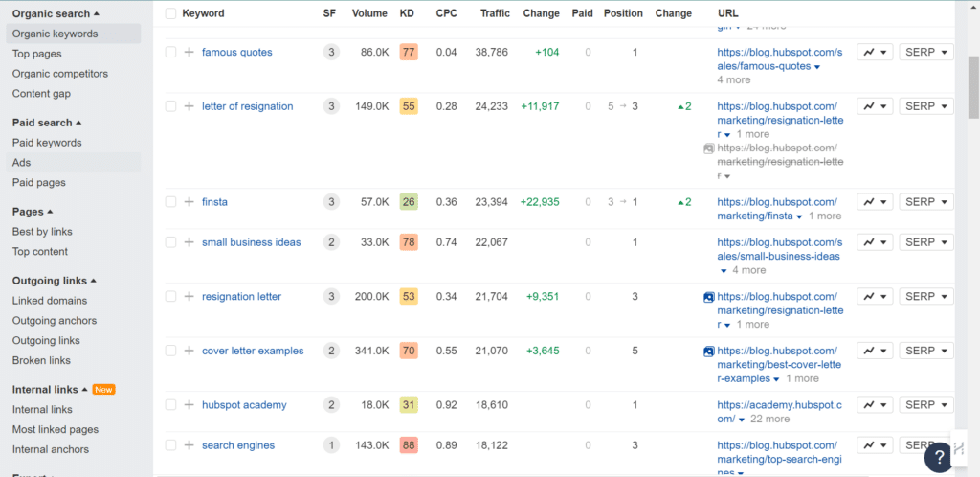Open SERP dropdown for 'resignation letter'
This screenshot has height=477, width=980.
pyautogui.click(x=926, y=297)
